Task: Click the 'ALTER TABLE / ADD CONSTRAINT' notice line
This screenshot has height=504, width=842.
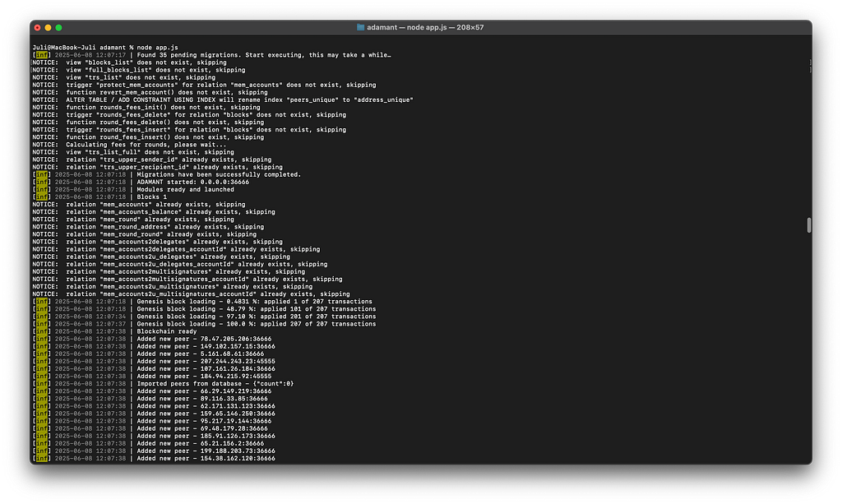Action: tap(223, 99)
